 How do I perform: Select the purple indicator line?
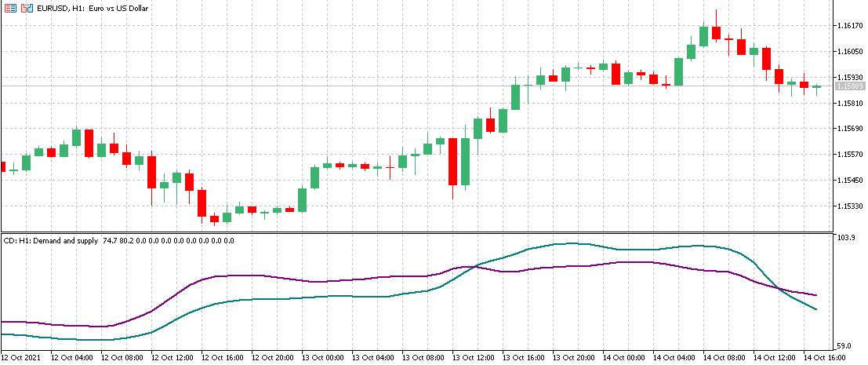[x=235, y=276]
